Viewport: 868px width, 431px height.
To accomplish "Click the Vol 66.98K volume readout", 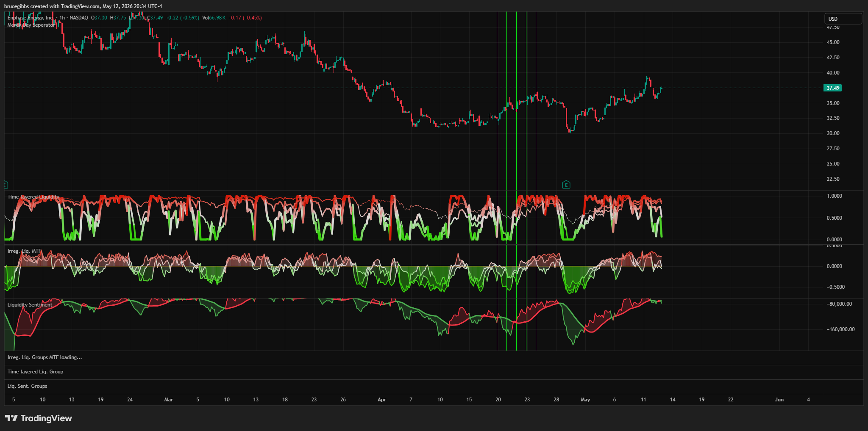I will pos(214,18).
